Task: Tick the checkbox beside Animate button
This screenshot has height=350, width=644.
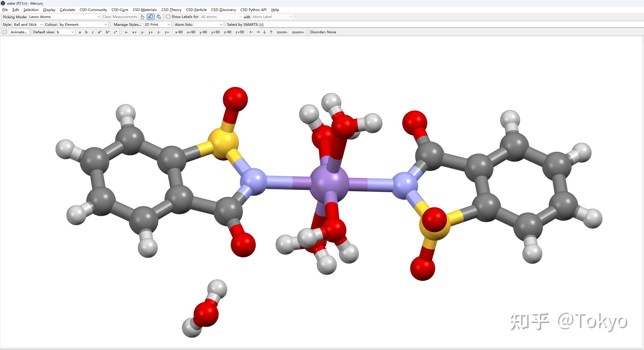Action: 5,32
